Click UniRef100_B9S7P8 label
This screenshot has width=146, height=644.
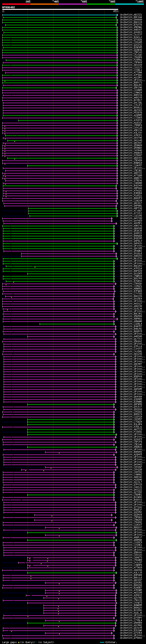131,278
